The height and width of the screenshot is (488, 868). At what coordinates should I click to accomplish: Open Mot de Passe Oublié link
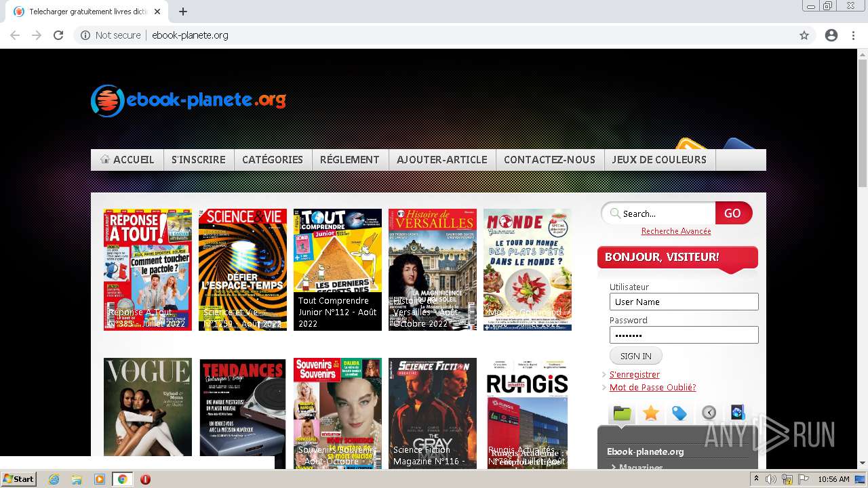click(x=652, y=387)
